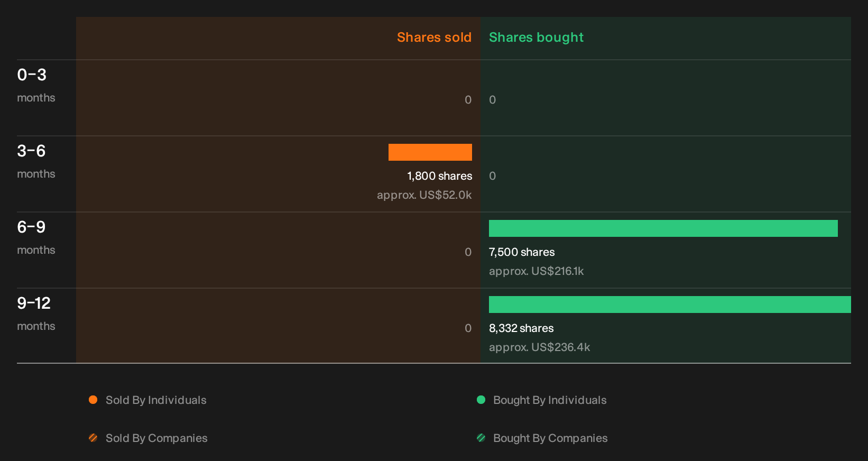Image resolution: width=868 pixels, height=461 pixels.
Task: Click the 3-6 months row label
Action: (x=36, y=161)
